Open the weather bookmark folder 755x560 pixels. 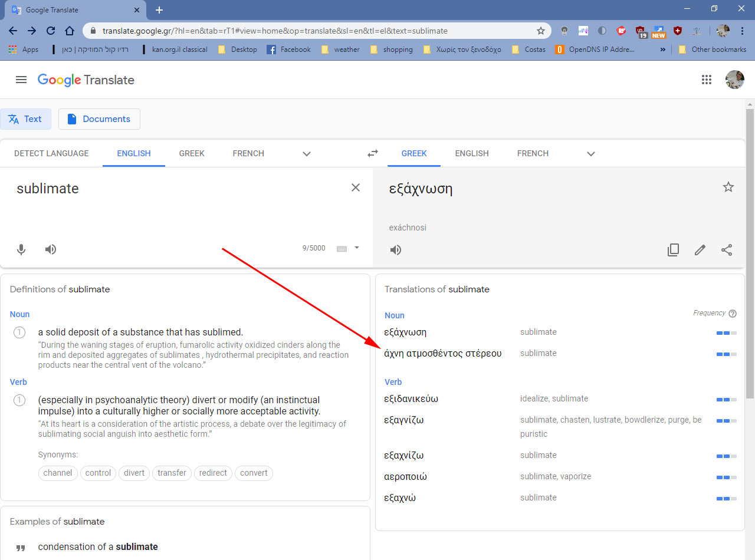(340, 50)
